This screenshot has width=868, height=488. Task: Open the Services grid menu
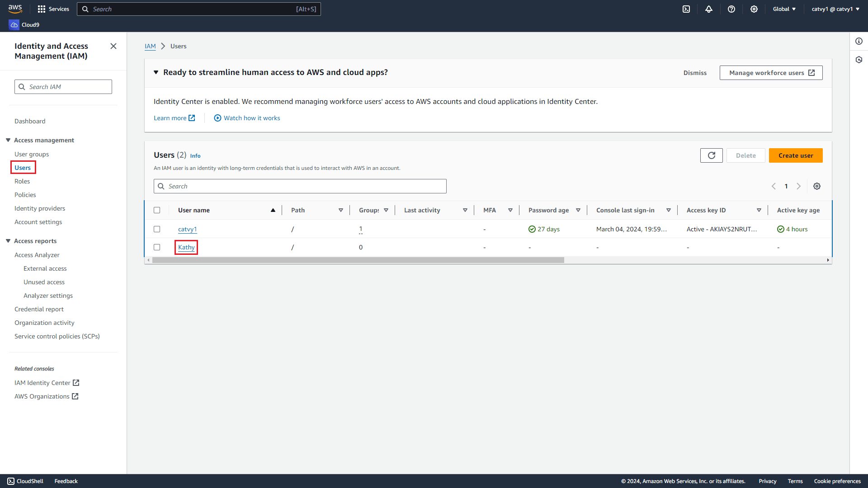pos(53,9)
